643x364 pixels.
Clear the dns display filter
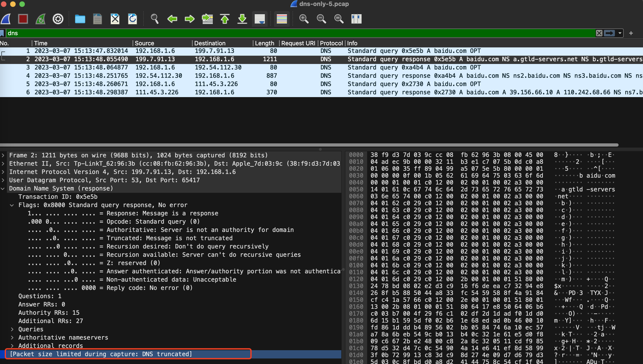[x=599, y=33]
